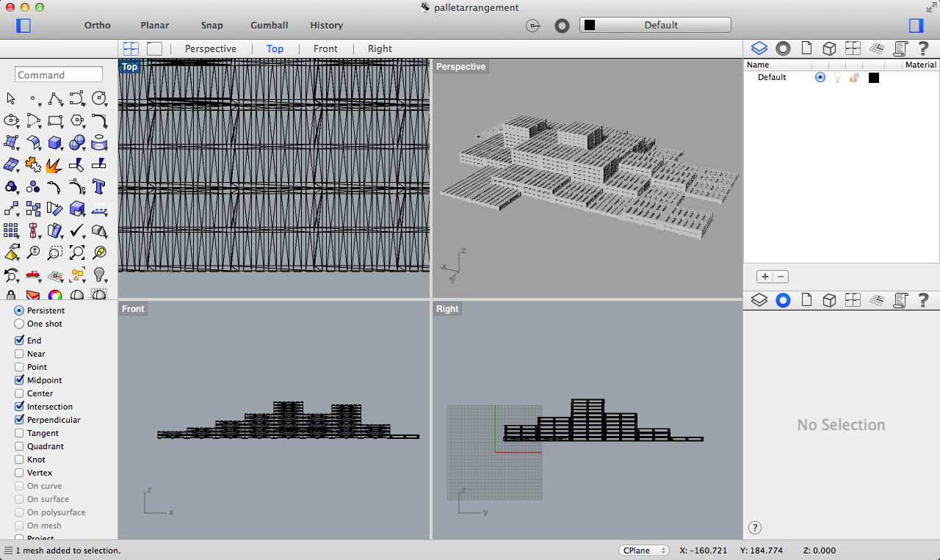Screen dimensions: 940x560
Task: Toggle the Default layer lock icon
Action: 854,77
